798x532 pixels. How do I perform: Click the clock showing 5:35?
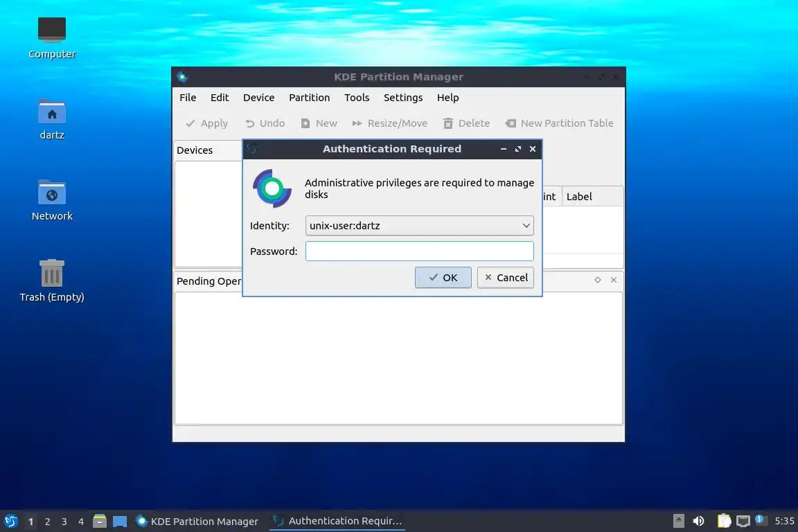[x=784, y=521]
